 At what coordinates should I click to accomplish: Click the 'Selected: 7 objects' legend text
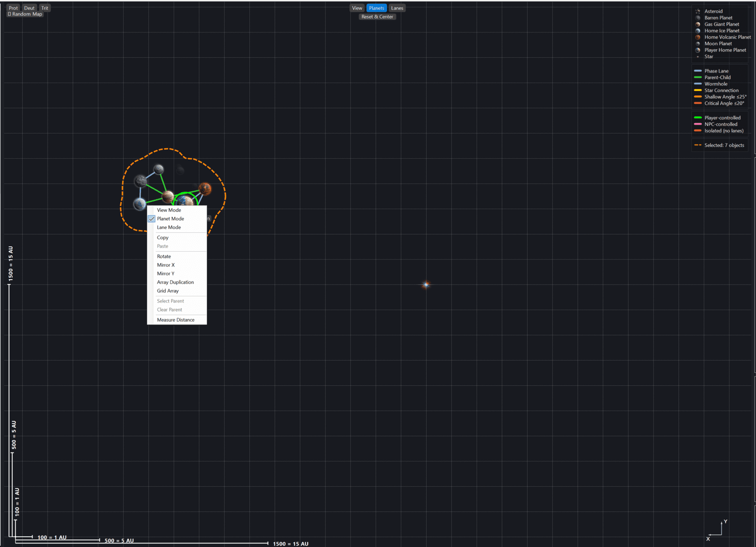(724, 145)
